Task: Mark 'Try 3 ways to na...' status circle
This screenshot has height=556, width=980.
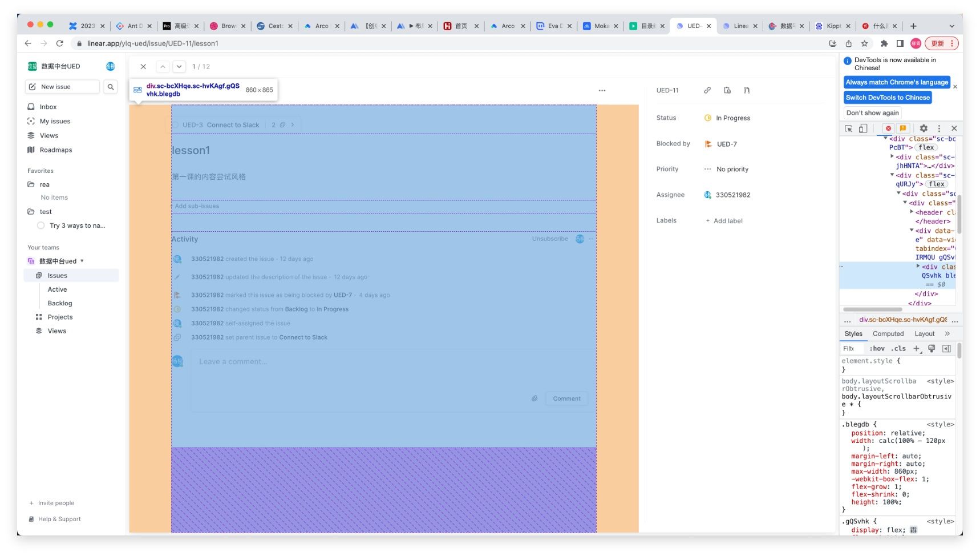Action: 41,225
